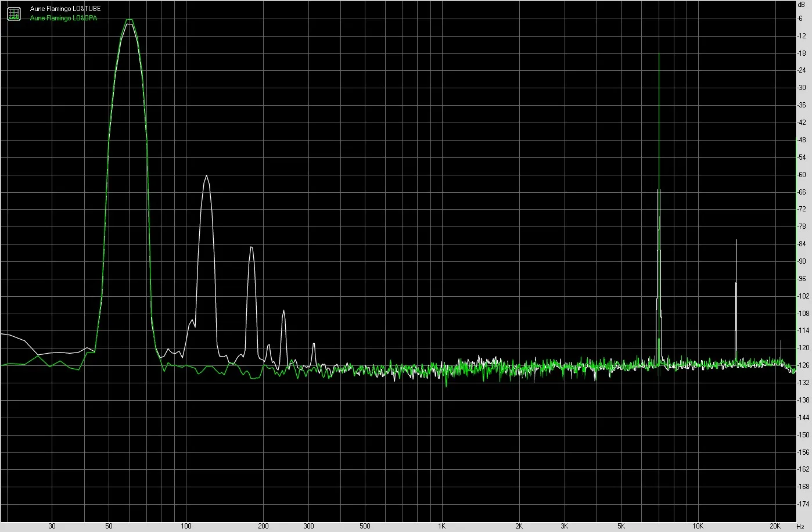Select the Aune Flamingo LO&TUBE legend entry
Viewport: 812px width, 532px height.
pos(65,9)
